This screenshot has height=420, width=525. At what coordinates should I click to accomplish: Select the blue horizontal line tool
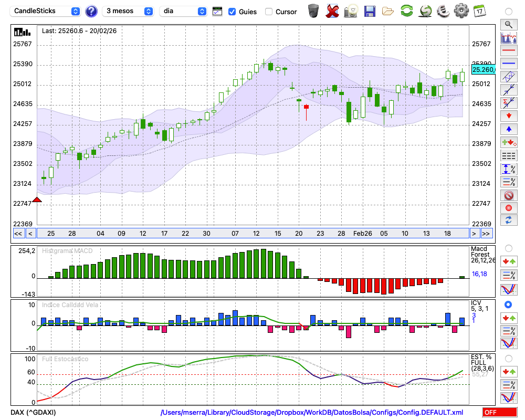(508, 63)
